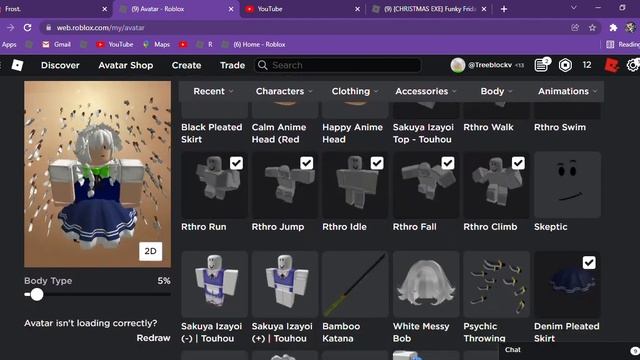Expand the Clothing dropdown
Image resolution: width=640 pixels, height=360 pixels.
[354, 91]
